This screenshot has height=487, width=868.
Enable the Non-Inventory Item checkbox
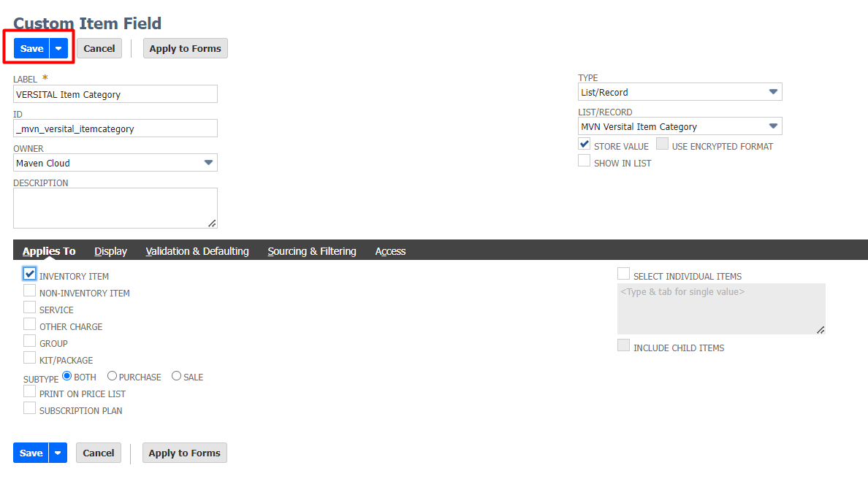coord(30,291)
